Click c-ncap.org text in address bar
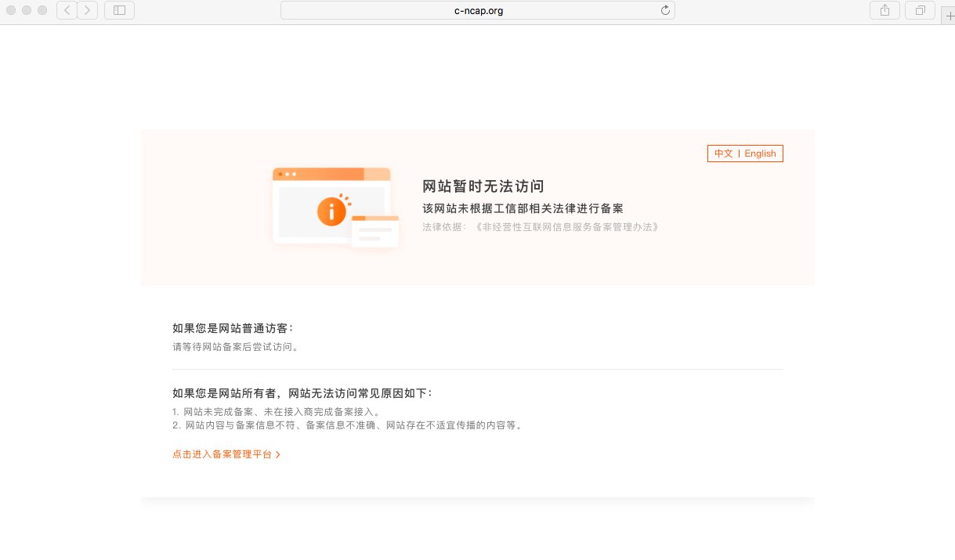This screenshot has height=560, width=955. tap(478, 10)
